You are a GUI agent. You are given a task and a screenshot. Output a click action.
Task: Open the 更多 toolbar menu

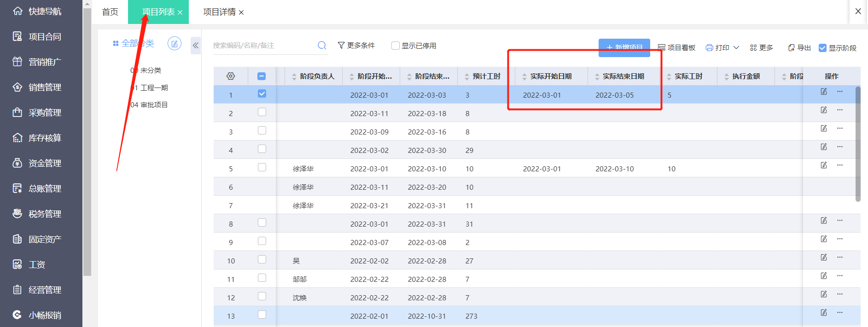point(762,48)
